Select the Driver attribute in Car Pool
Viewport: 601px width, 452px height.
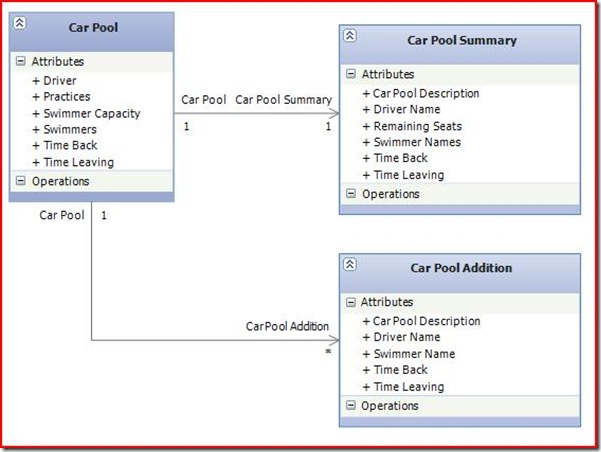(x=59, y=80)
